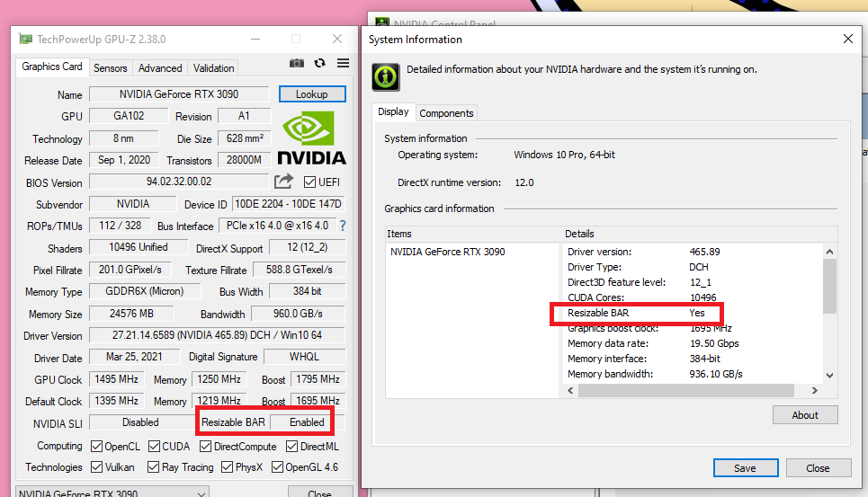Toggle the CUDA checkbox
868x497 pixels.
pyautogui.click(x=155, y=446)
